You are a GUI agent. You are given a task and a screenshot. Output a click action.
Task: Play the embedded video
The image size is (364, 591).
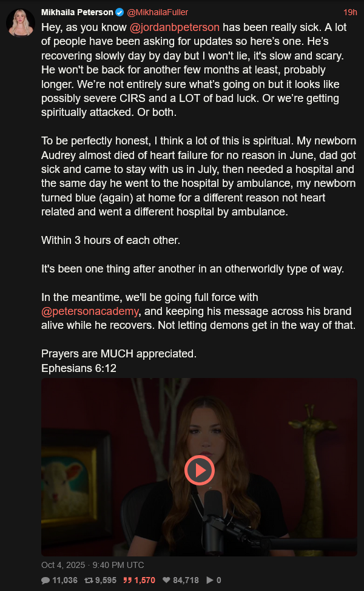coord(200,470)
